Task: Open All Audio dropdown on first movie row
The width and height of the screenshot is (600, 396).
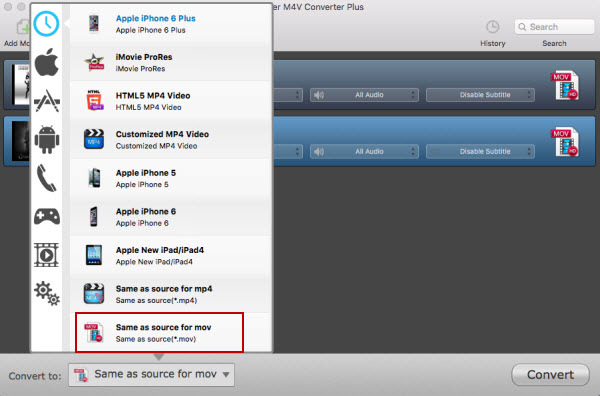Action: pyautogui.click(x=364, y=95)
